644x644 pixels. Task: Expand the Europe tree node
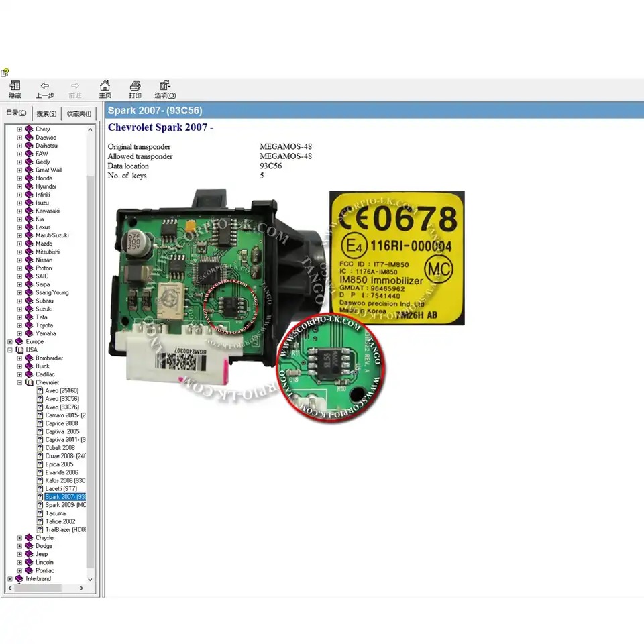(x=10, y=341)
